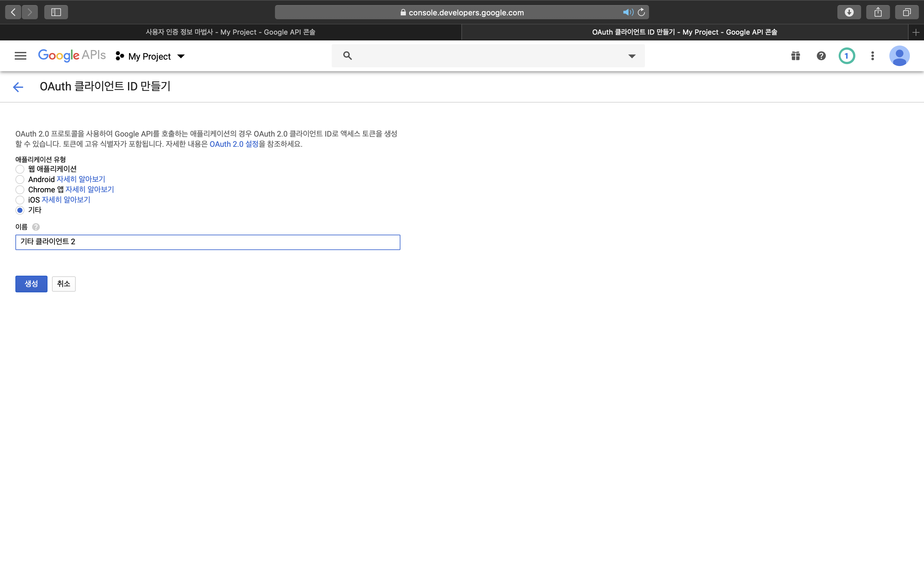This screenshot has width=924, height=577.
Task: Open the My Project selector dropdown
Action: point(150,56)
